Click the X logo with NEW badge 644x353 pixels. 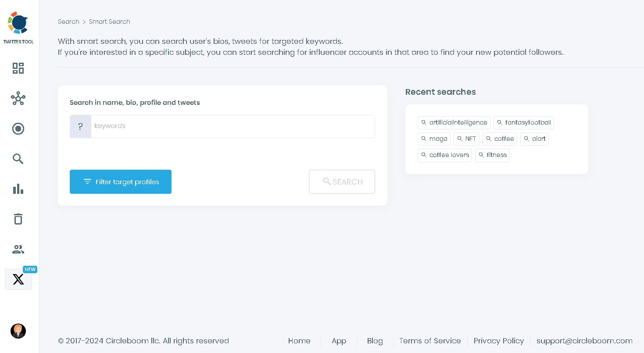(18, 279)
